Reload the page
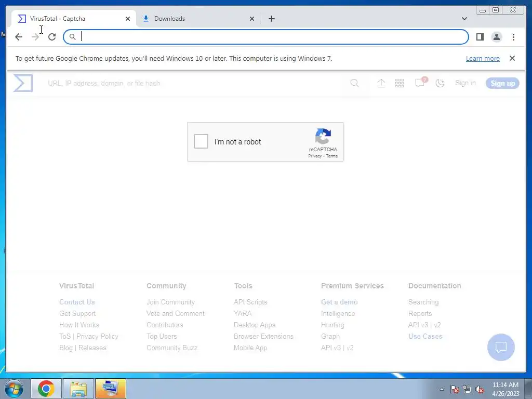The height and width of the screenshot is (399, 532). pos(52,37)
